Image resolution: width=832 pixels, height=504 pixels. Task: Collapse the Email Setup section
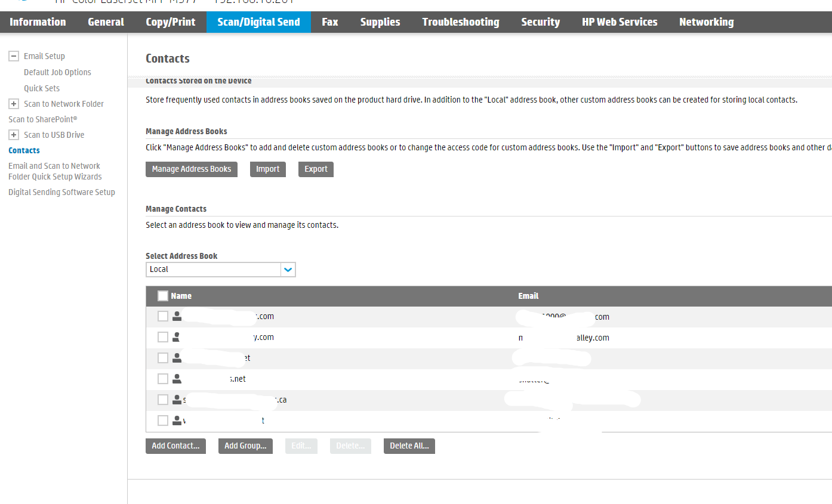point(13,55)
